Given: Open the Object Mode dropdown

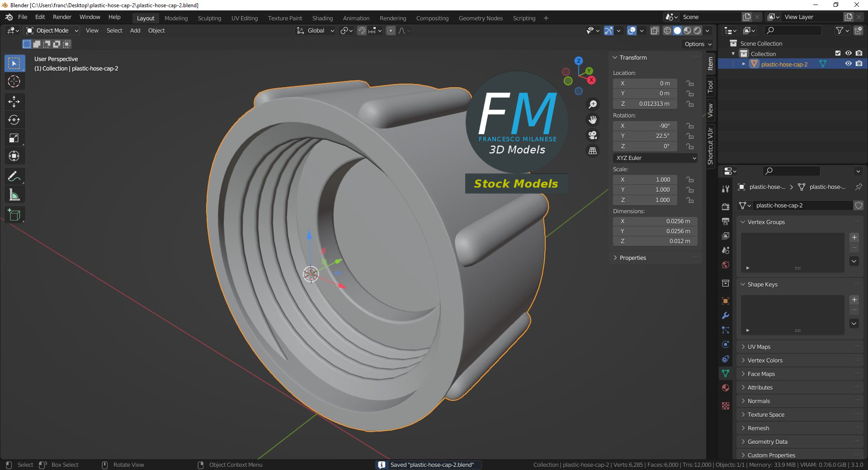Looking at the screenshot, I should click(x=52, y=31).
